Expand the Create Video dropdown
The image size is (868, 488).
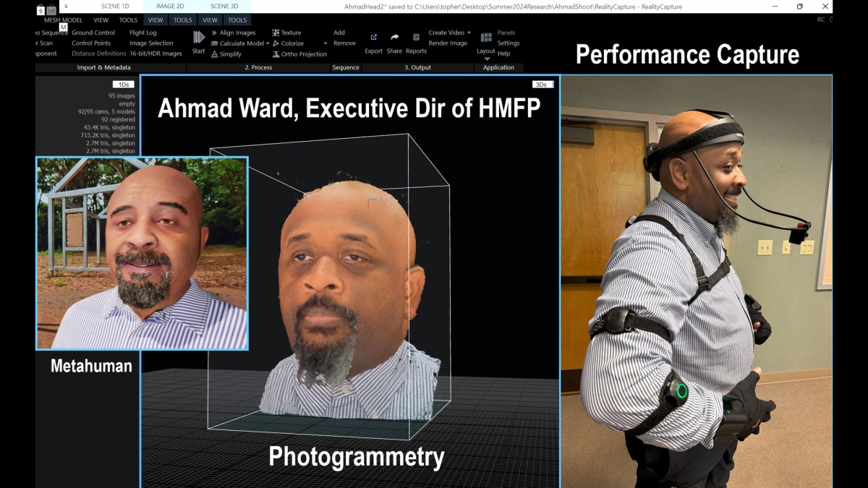pos(469,33)
